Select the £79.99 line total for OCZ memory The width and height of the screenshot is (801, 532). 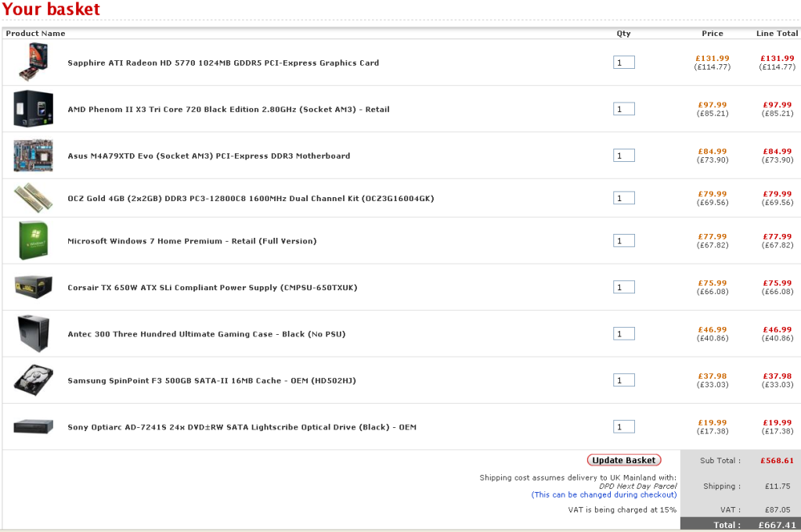pyautogui.click(x=777, y=194)
